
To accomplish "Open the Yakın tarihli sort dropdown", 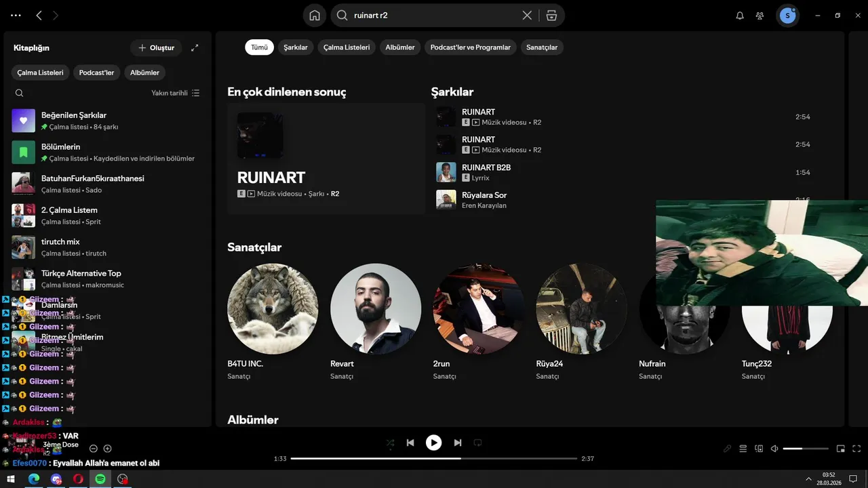I will point(175,93).
